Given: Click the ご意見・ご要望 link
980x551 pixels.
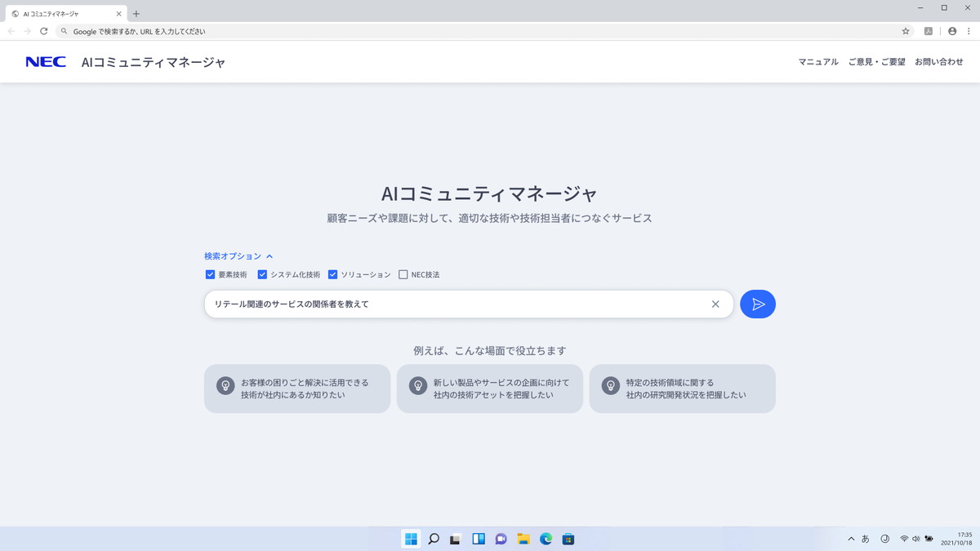Looking at the screenshot, I should [876, 61].
